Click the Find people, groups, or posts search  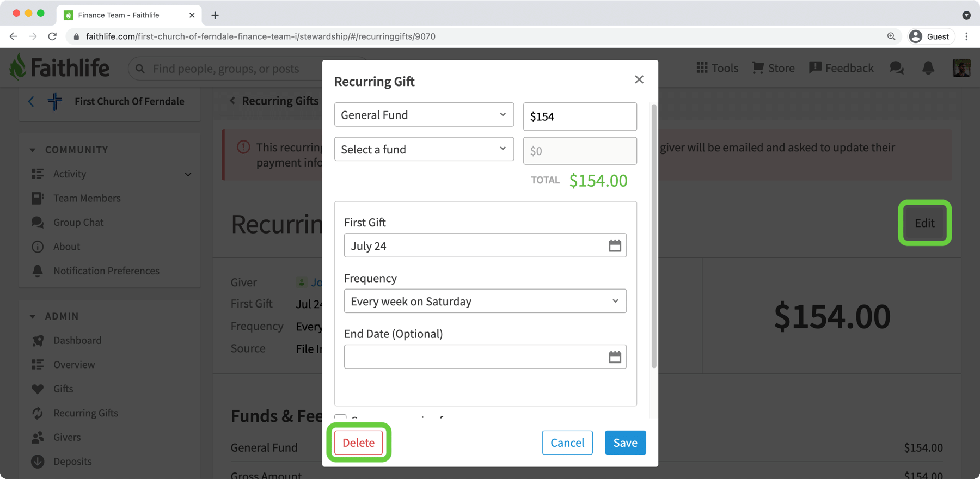(x=226, y=69)
